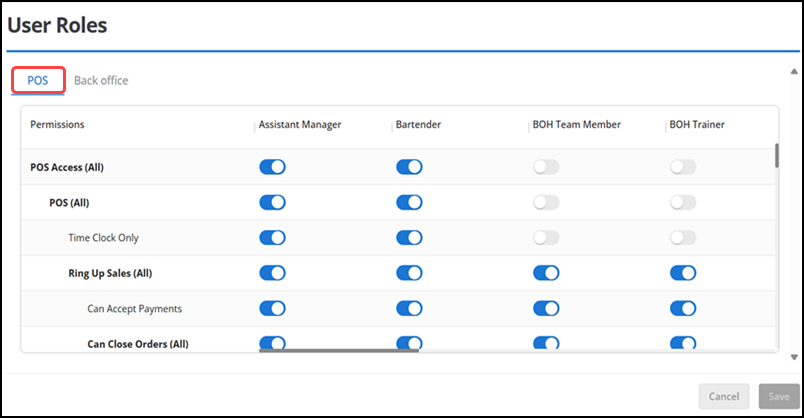Screen dimensions: 804x418
Task: Click the Cancel button
Action: coord(724,396)
